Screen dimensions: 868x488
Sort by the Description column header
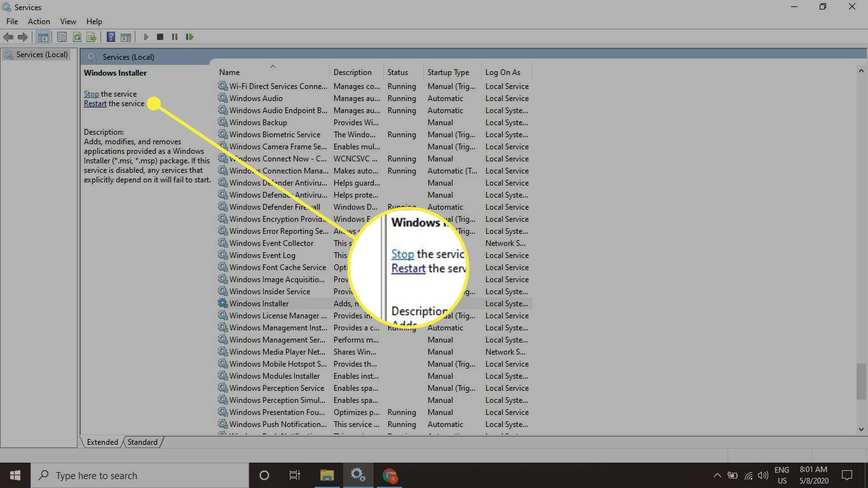point(356,72)
